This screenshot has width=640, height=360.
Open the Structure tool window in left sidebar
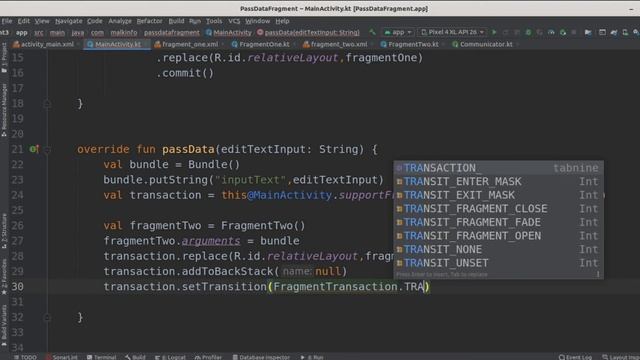pyautogui.click(x=4, y=231)
